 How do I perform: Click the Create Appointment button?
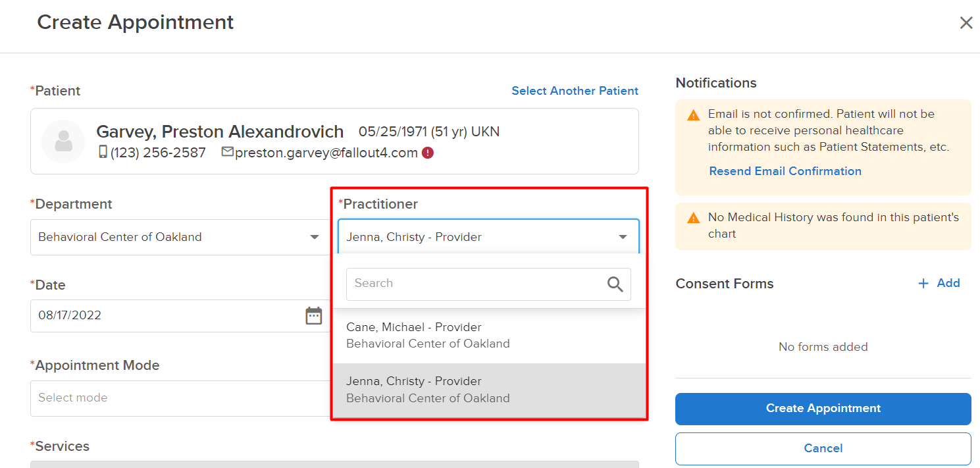[x=823, y=409]
